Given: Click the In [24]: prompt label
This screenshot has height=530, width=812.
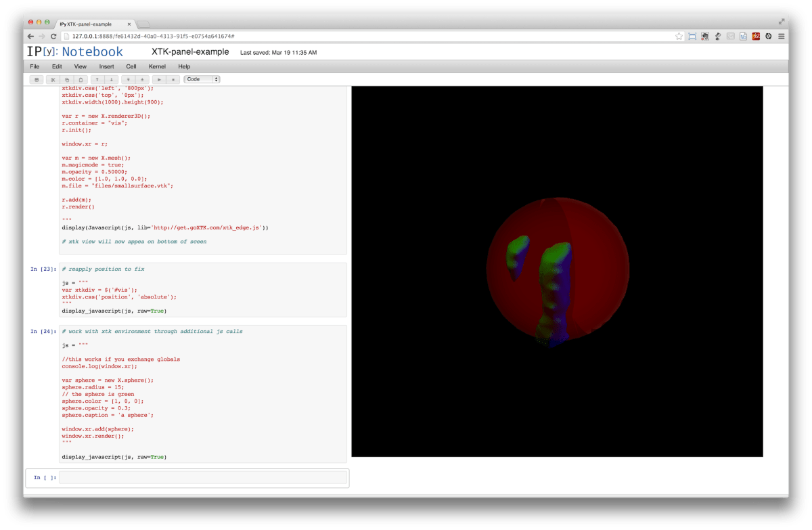Looking at the screenshot, I should [44, 331].
